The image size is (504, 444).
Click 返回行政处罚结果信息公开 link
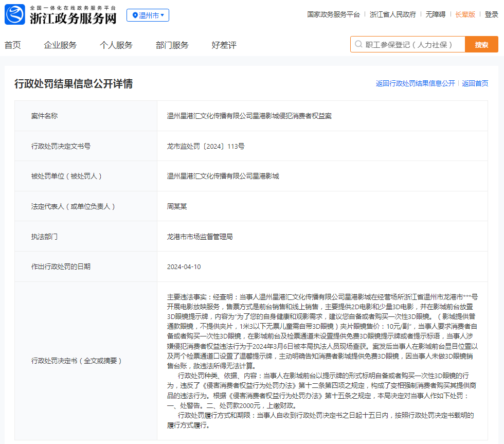pyautogui.click(x=416, y=83)
